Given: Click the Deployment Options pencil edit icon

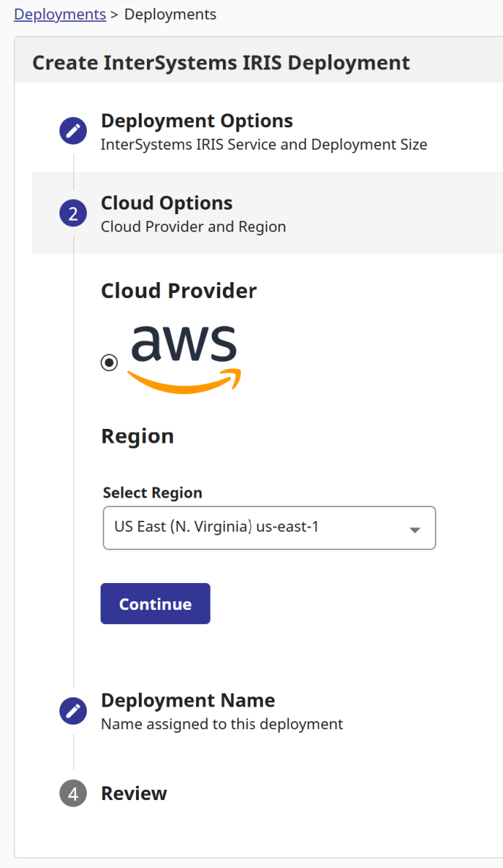Looking at the screenshot, I should click(73, 131).
